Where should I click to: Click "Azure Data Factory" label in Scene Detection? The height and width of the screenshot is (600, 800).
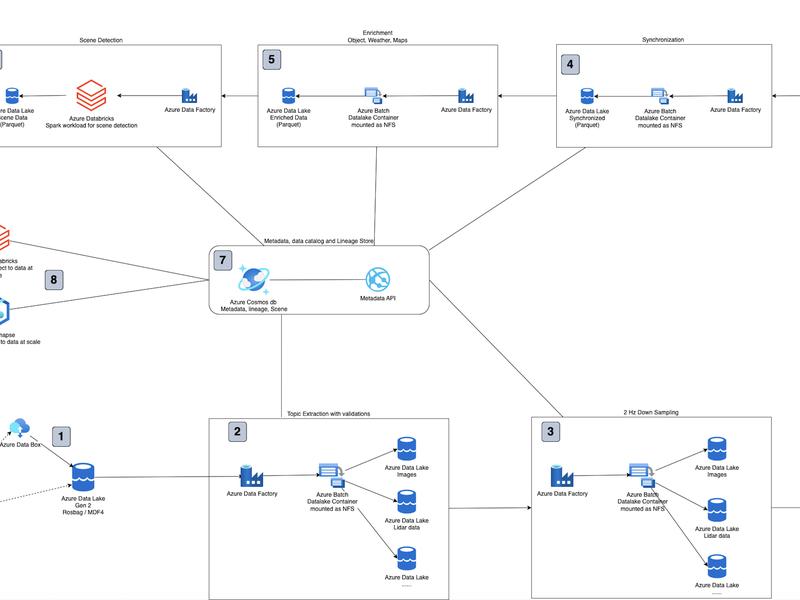coord(190,110)
